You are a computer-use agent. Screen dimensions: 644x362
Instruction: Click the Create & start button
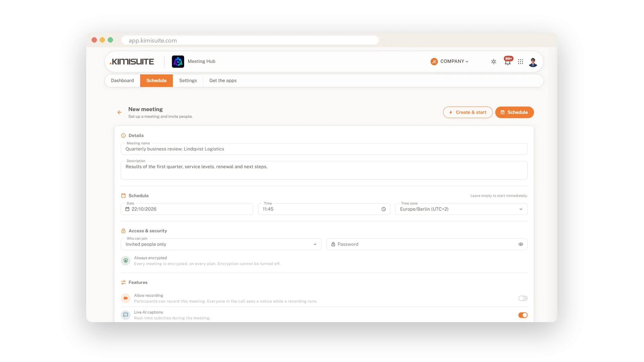click(468, 112)
